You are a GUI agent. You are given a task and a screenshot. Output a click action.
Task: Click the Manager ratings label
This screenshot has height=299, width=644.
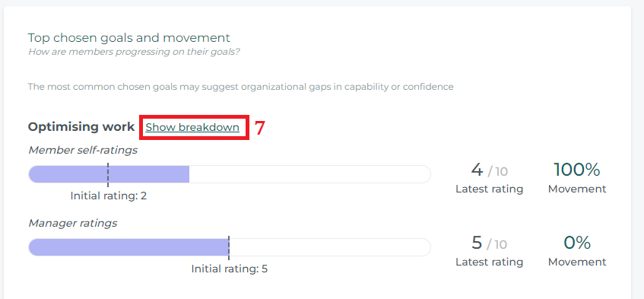(73, 224)
